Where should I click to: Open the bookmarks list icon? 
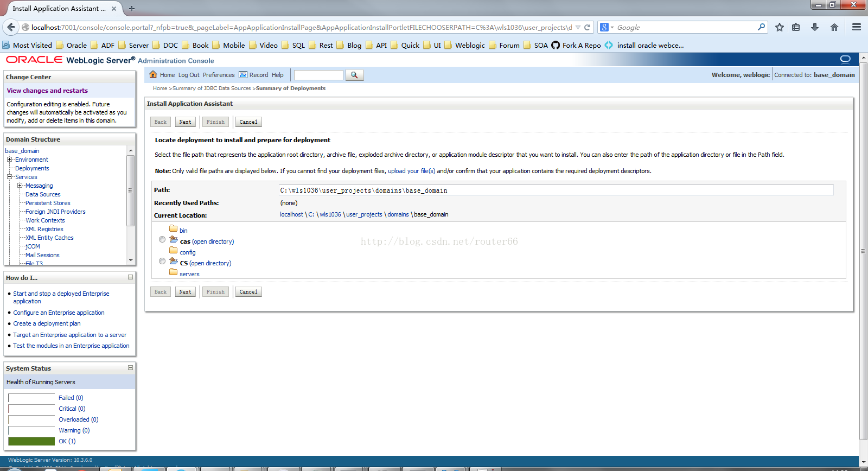click(x=796, y=27)
